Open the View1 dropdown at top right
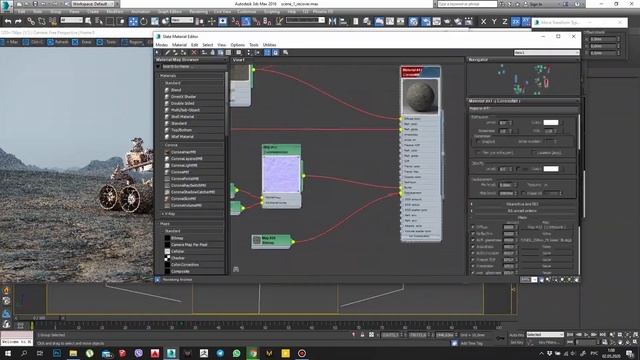Screen dimensions: 640x360 (547, 53)
